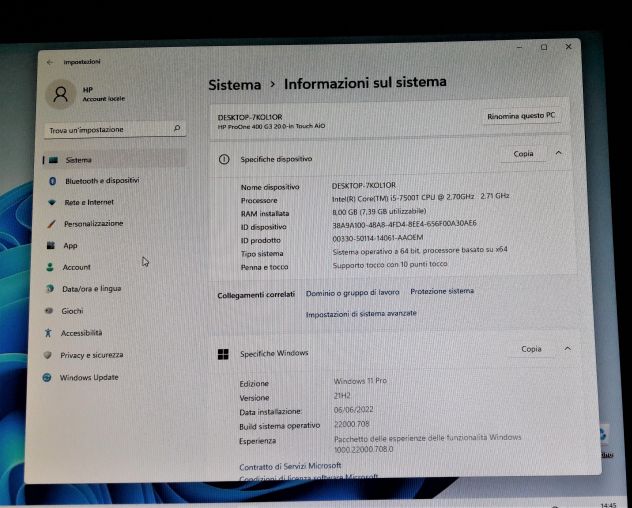Viewport: 632px width, 508px height.
Task: Click the info icon beside Specifiche dispositivo
Action: (x=224, y=159)
